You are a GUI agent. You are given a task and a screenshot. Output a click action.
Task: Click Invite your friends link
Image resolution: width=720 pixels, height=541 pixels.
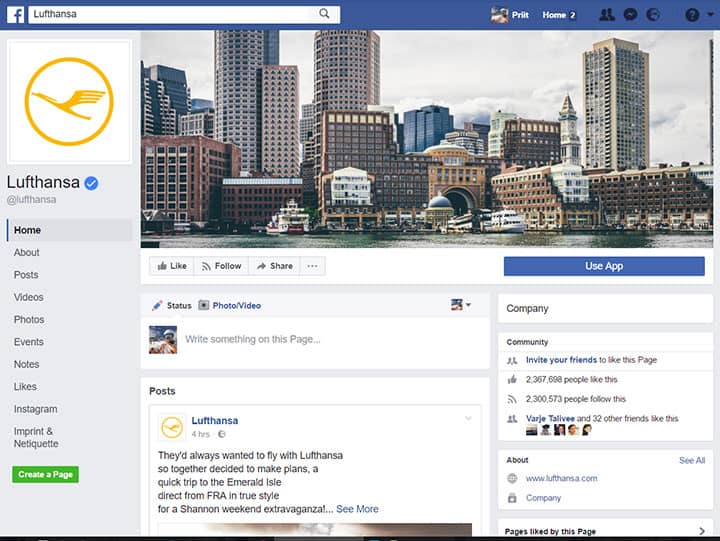point(561,360)
